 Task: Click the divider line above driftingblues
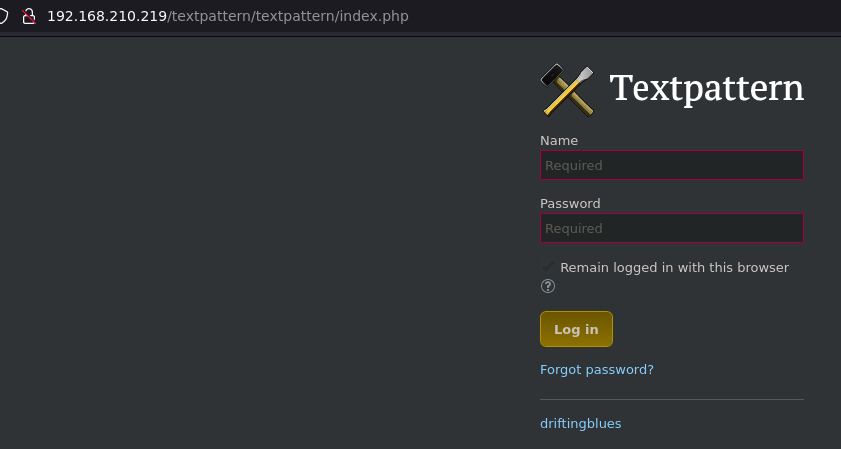pyautogui.click(x=671, y=400)
